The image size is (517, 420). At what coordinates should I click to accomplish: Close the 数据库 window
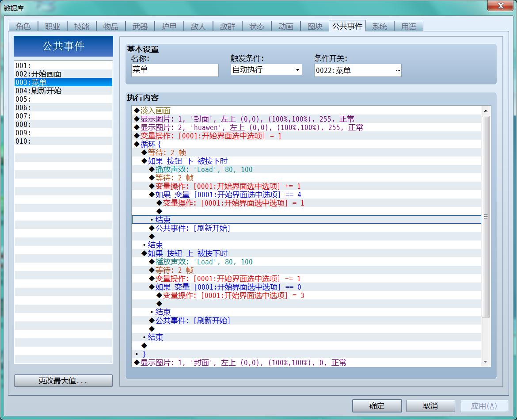[500, 6]
